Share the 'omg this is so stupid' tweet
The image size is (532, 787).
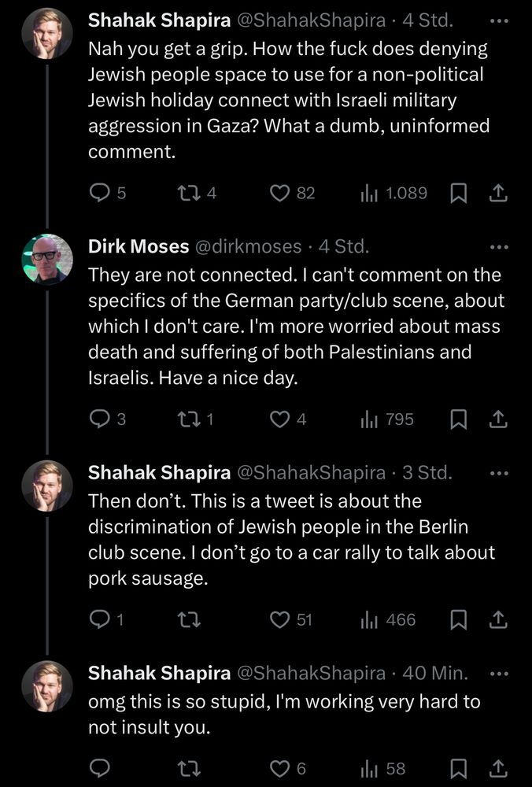(x=497, y=768)
